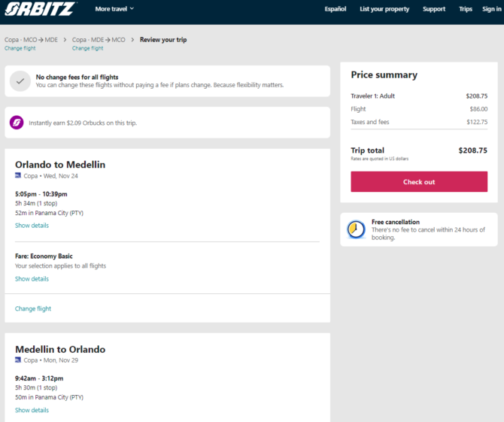504x422 pixels.
Task: Switch language to Español
Action: pyautogui.click(x=335, y=9)
